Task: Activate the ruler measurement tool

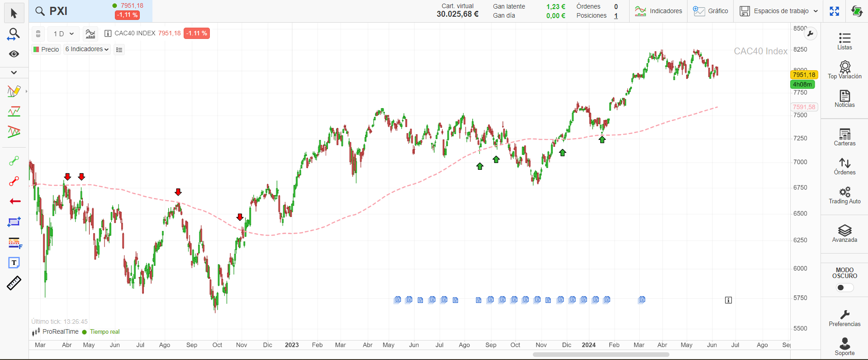Action: pos(14,283)
